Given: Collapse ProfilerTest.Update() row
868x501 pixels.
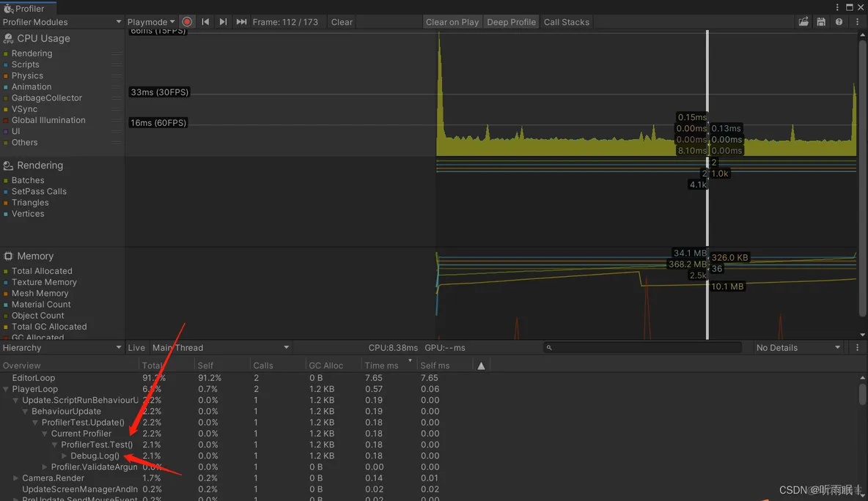Looking at the screenshot, I should coord(35,423).
